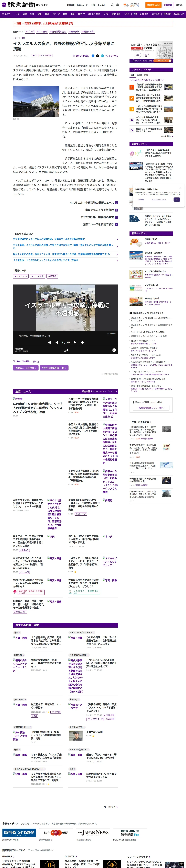Click 使い方 link below slideshow
The image size is (186, 868).
pos(36,362)
